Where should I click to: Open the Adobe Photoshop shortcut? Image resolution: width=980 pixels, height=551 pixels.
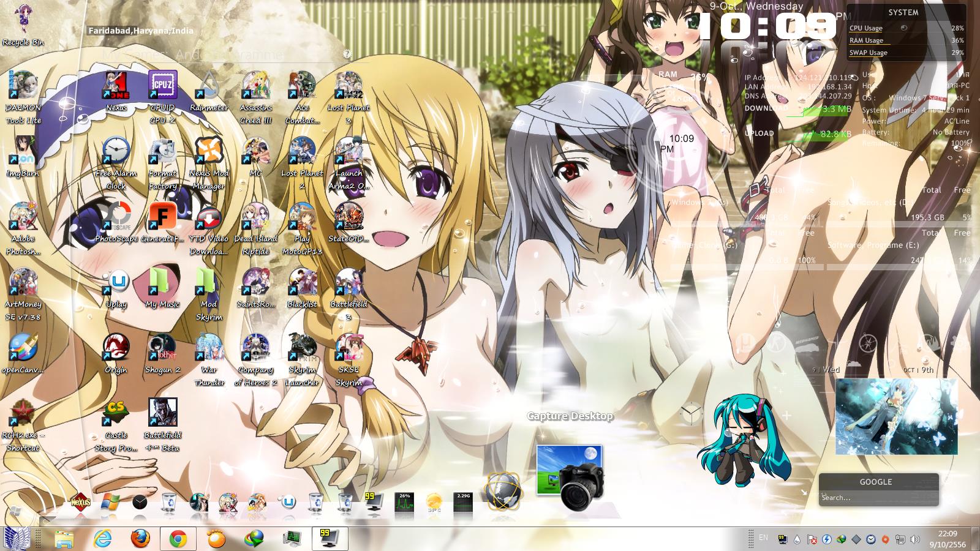(23, 229)
